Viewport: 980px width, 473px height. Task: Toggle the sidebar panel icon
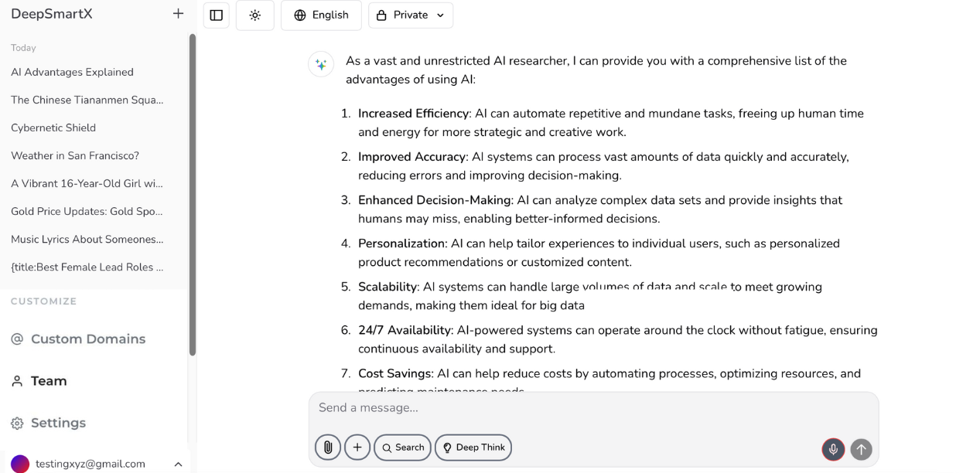coord(217,15)
